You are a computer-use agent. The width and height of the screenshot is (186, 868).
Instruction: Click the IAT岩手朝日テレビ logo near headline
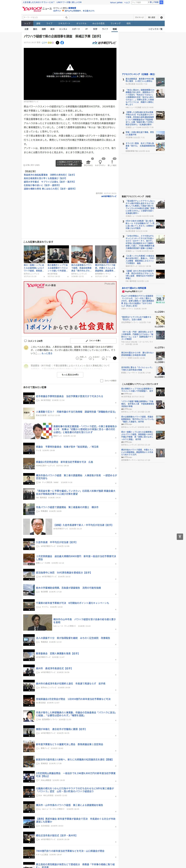(104, 43)
